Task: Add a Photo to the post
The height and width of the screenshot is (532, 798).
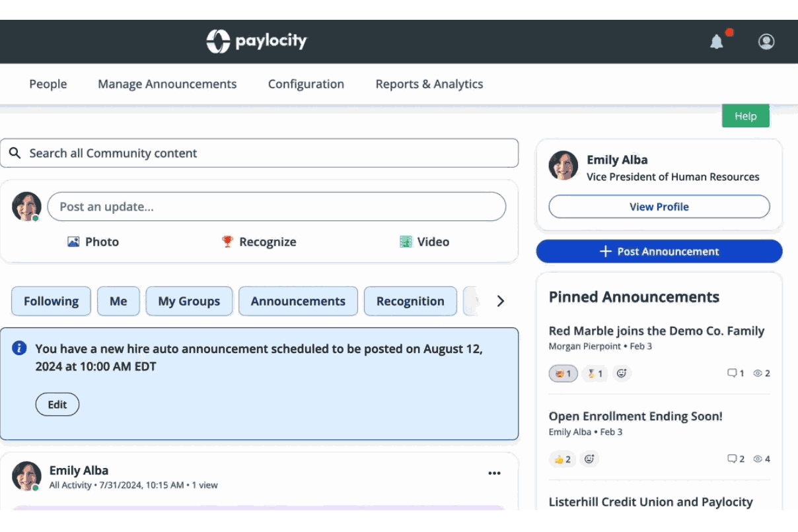Action: click(x=93, y=242)
